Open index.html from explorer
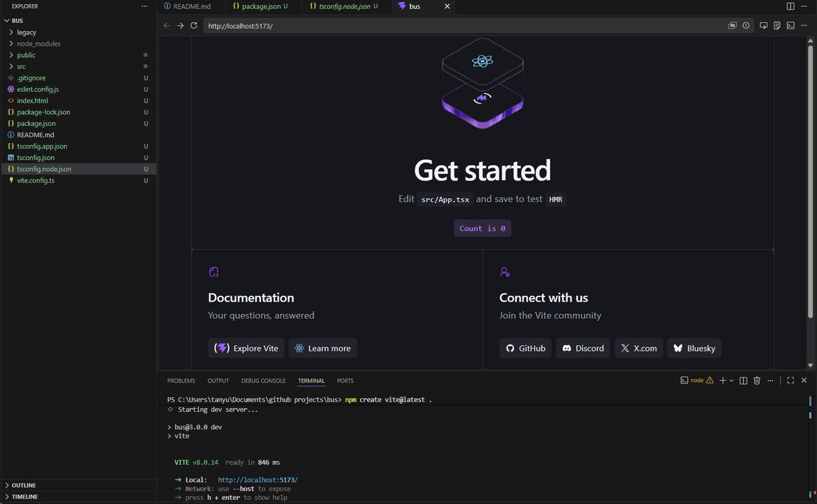The image size is (817, 504). pos(78,101)
